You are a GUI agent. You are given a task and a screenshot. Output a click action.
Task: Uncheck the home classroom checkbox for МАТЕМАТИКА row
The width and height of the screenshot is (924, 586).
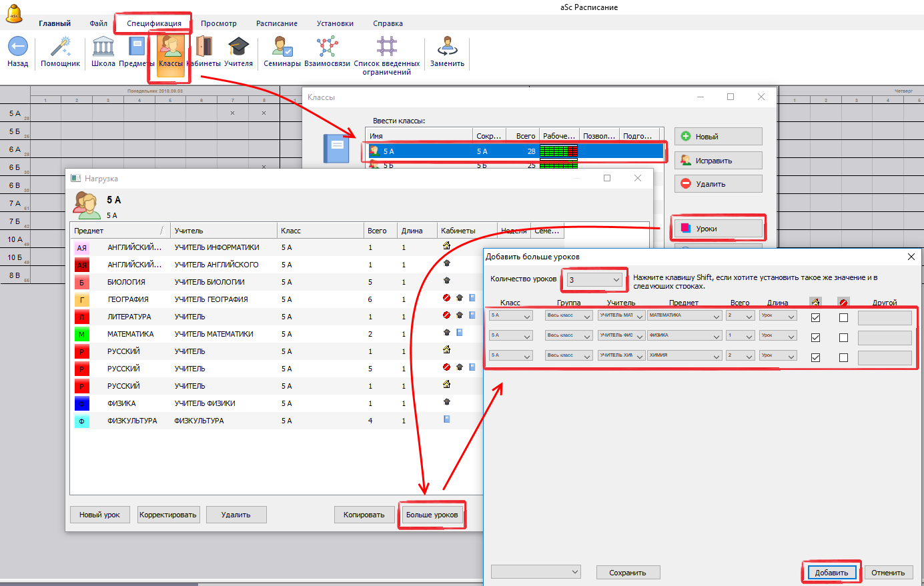[815, 318]
